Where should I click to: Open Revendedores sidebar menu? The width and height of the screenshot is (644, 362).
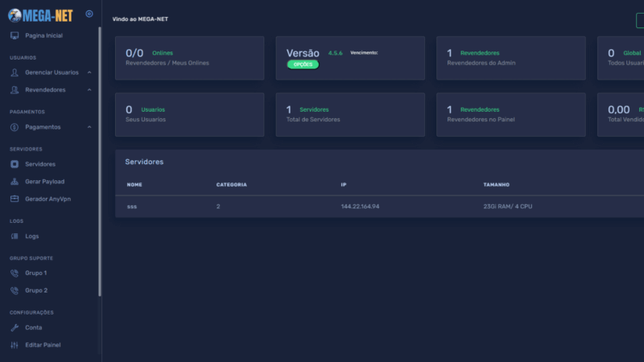(x=45, y=90)
